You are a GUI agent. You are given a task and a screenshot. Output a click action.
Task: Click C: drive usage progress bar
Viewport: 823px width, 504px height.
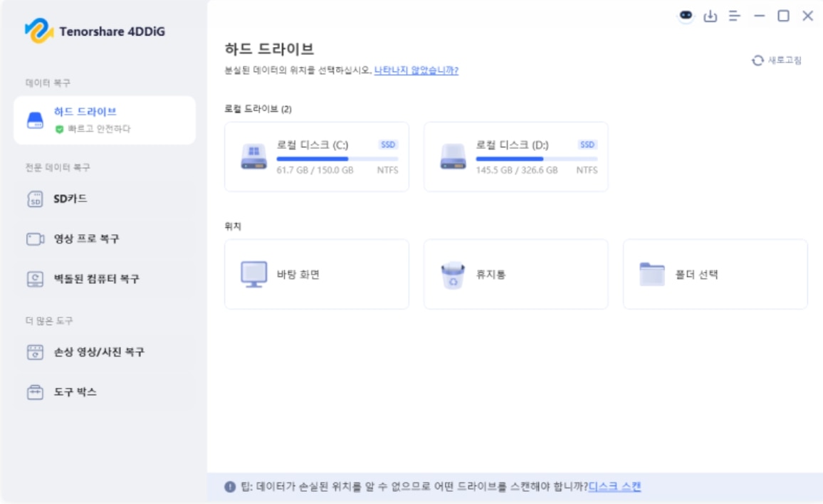point(337,159)
